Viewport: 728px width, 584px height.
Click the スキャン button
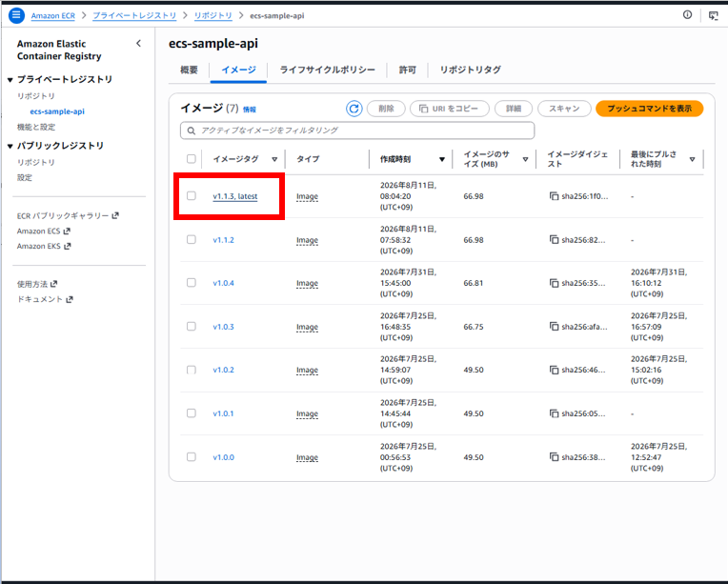pos(564,109)
